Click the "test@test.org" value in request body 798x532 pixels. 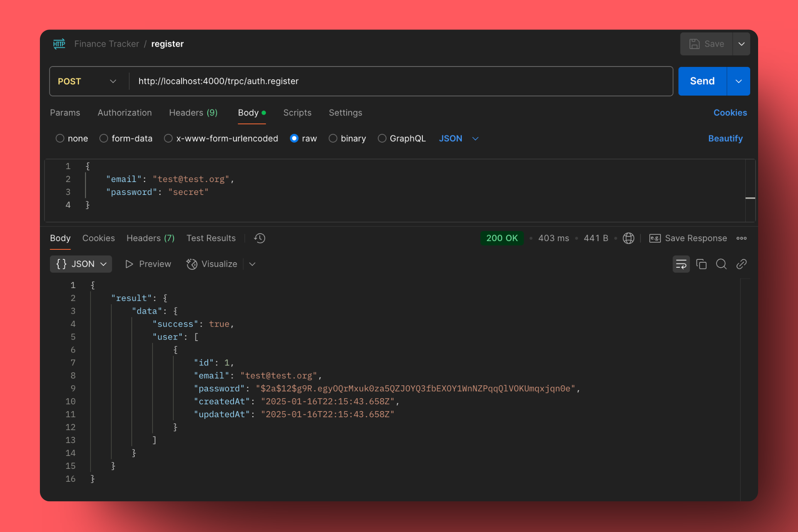coord(191,179)
